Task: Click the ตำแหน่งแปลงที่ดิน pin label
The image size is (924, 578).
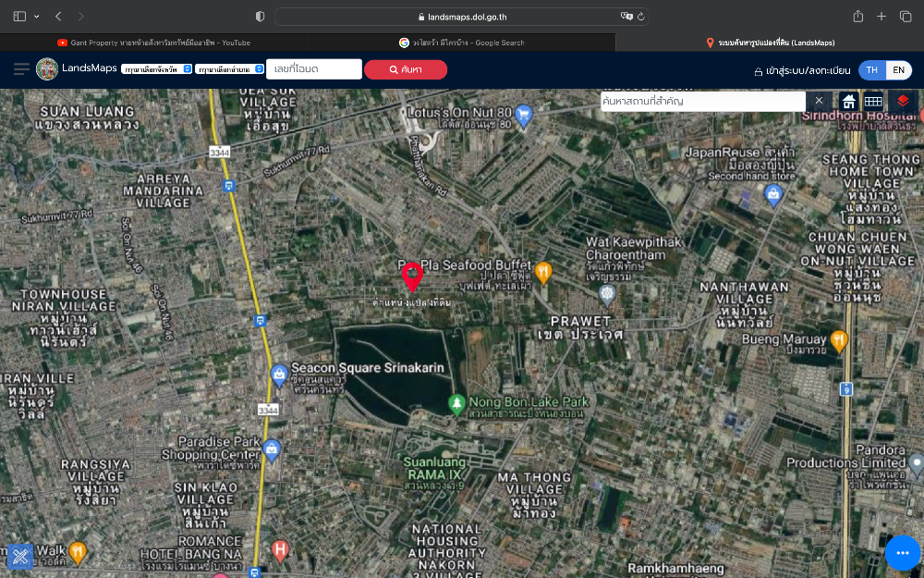Action: pyautogui.click(x=412, y=302)
